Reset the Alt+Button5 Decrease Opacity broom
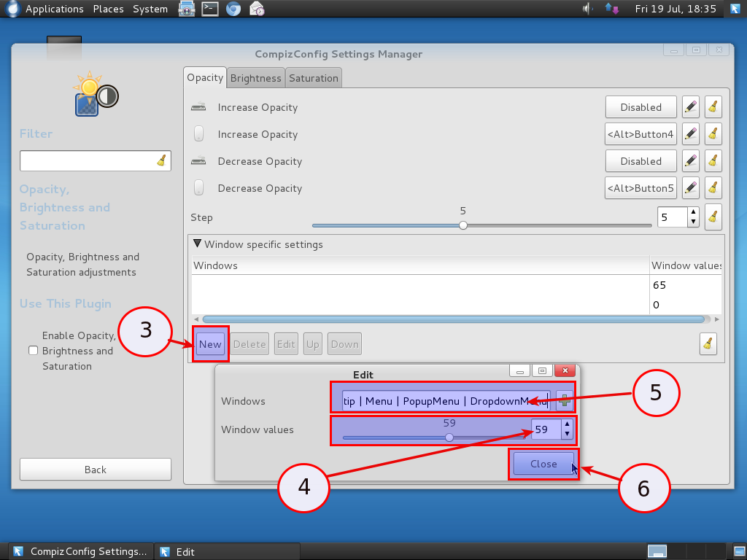This screenshot has height=560, width=747. 713,188
